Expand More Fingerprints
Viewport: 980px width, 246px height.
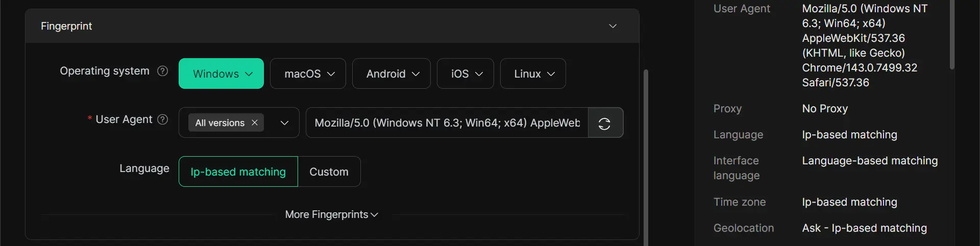pyautogui.click(x=331, y=215)
